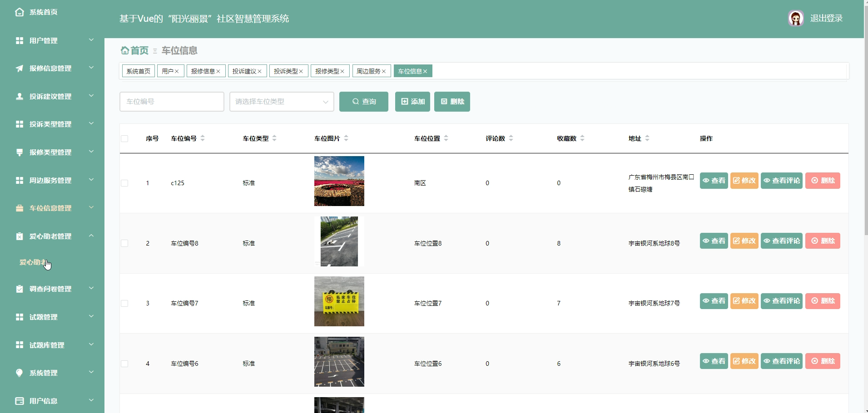Open the 爱心助老 submenu item
Screen dimensions: 868x413
33,262
